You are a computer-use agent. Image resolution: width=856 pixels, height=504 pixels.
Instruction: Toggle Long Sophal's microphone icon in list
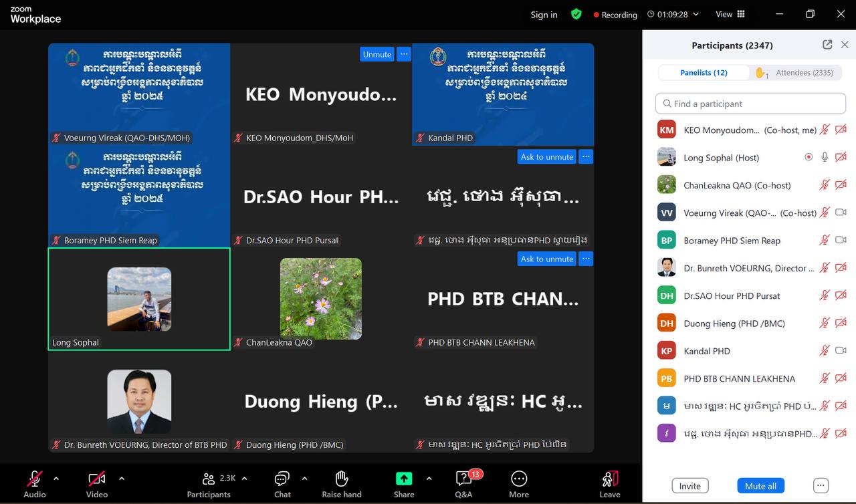coord(825,157)
